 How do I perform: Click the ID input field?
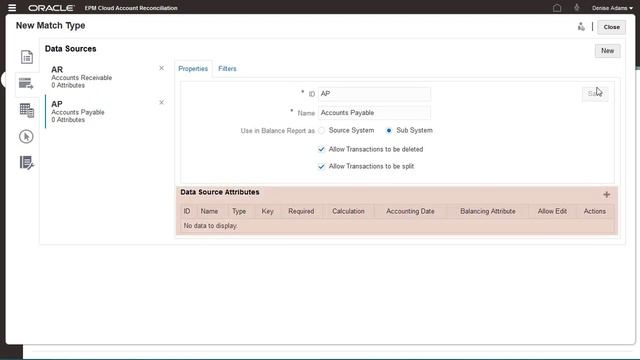pos(374,94)
